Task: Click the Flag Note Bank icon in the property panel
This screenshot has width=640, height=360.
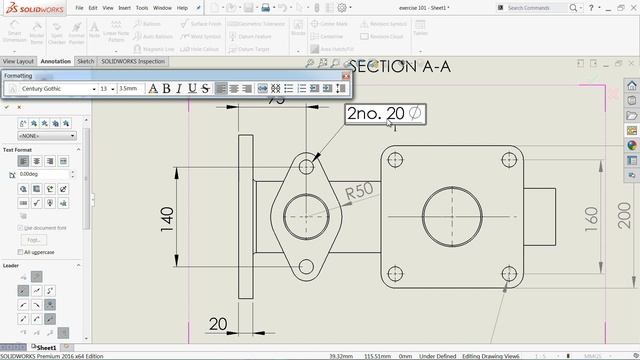Action: click(63, 203)
